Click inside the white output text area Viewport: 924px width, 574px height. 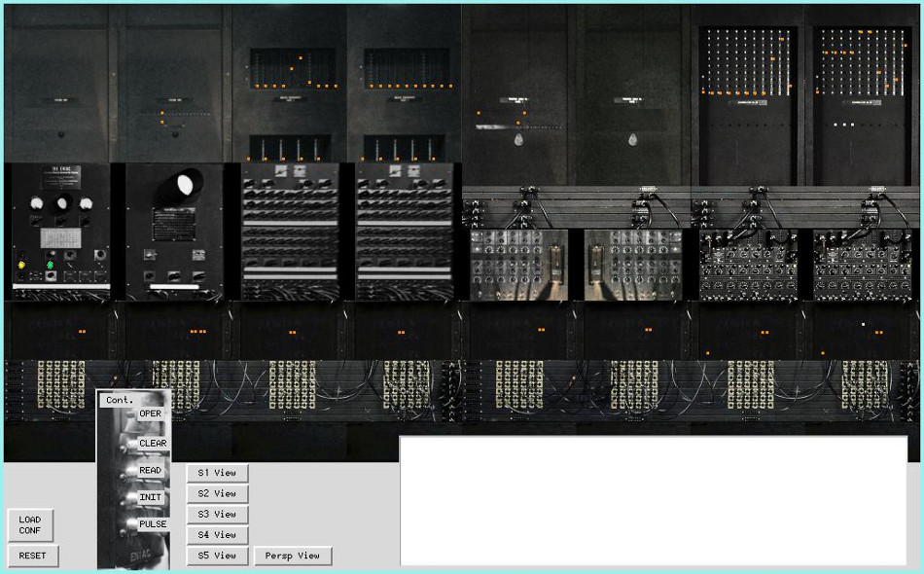[x=653, y=500]
